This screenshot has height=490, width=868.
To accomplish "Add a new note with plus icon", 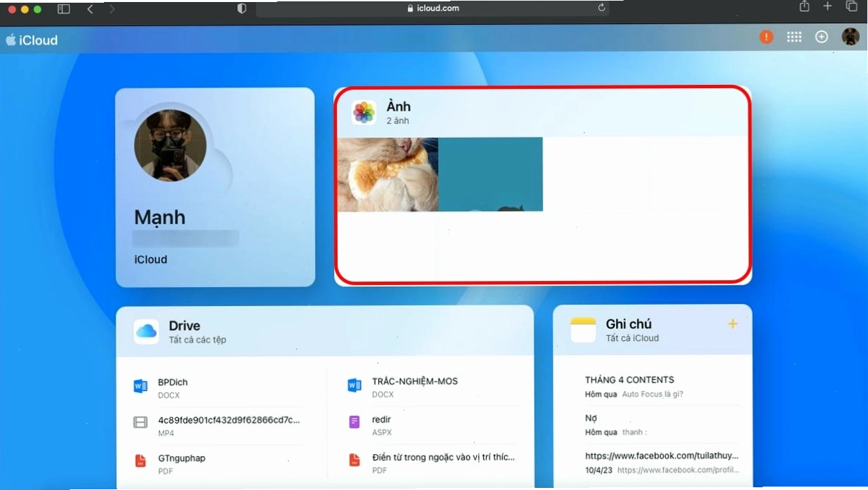I will click(x=732, y=324).
